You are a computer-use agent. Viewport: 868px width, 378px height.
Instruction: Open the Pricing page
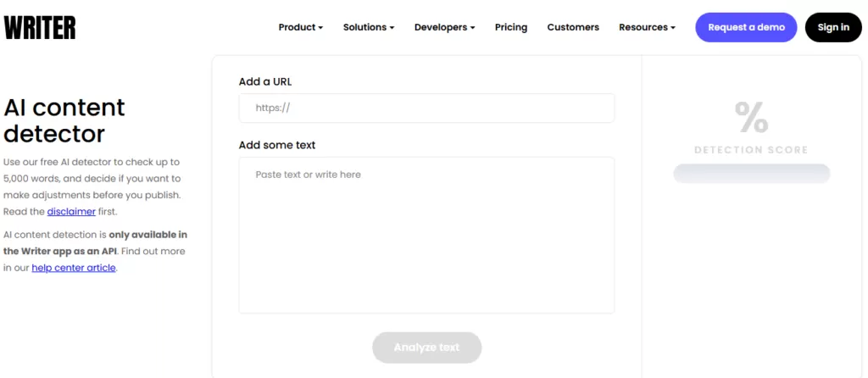click(511, 27)
